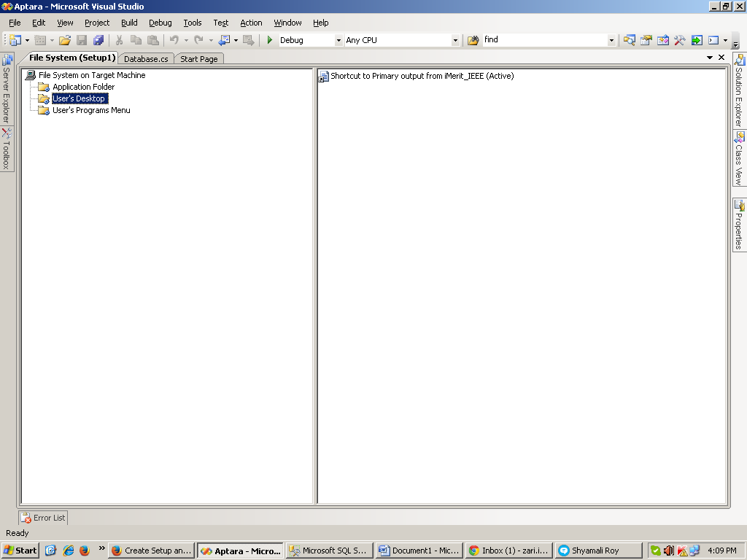Click the Add New Item toolbar icon
747x560 pixels.
(41, 41)
